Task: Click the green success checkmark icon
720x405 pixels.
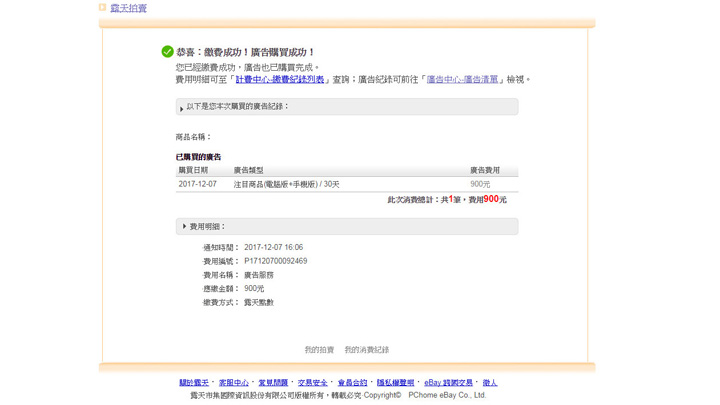Action: pyautogui.click(x=167, y=52)
